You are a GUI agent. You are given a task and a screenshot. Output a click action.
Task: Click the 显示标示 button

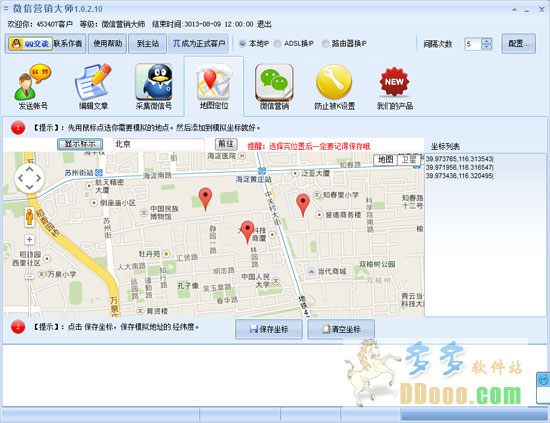80,144
